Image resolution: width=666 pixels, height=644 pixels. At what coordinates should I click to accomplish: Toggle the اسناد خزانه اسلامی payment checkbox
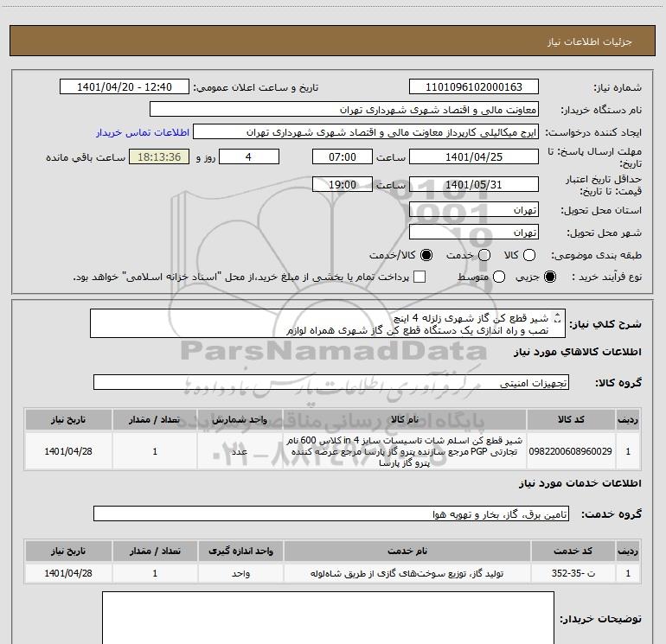(x=419, y=277)
